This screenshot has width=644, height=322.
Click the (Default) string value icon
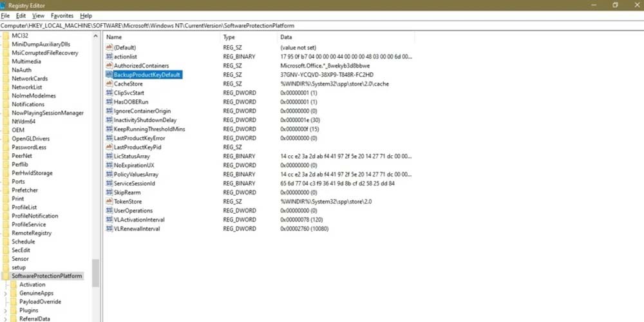pos(109,48)
